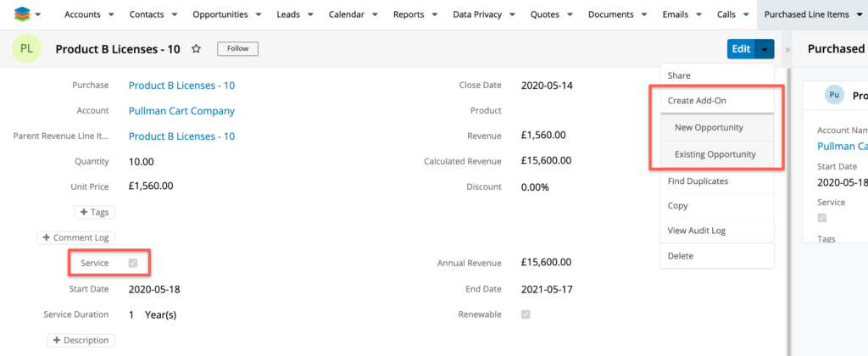
Task: Expand the Data Privacy dropdown arrow
Action: pos(512,15)
